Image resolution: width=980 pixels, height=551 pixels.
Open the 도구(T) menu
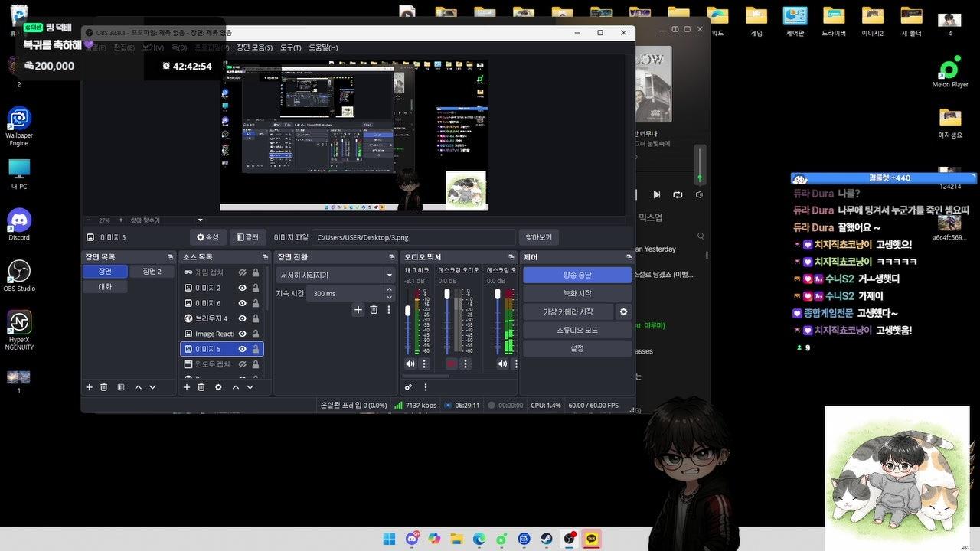click(x=290, y=47)
